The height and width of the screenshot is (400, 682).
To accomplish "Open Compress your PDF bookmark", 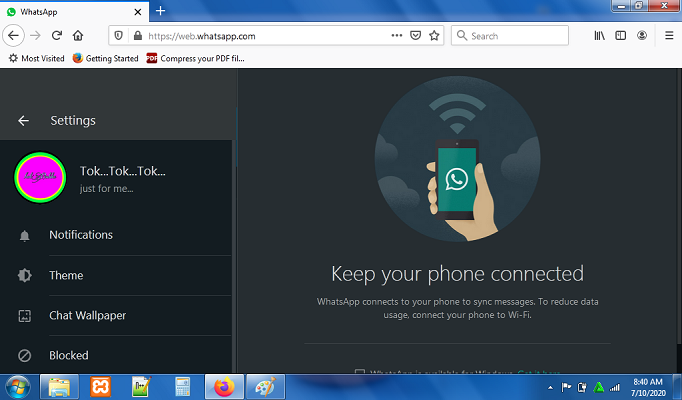I will (x=195, y=58).
